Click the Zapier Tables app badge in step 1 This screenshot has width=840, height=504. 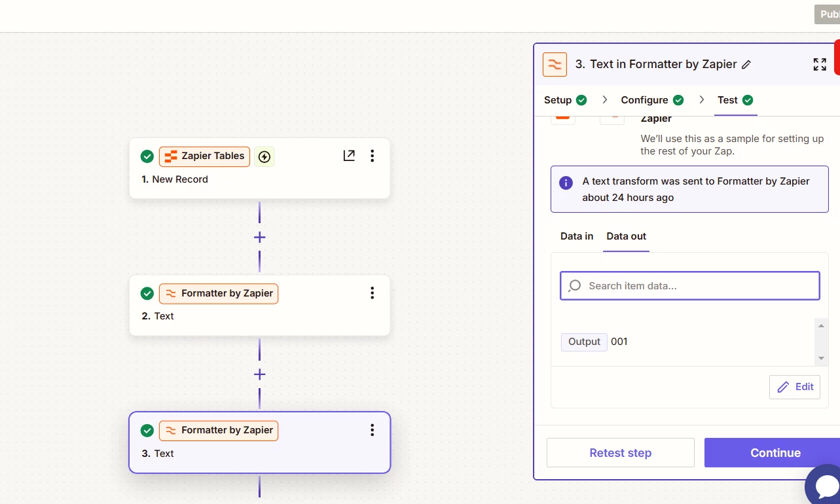(204, 156)
